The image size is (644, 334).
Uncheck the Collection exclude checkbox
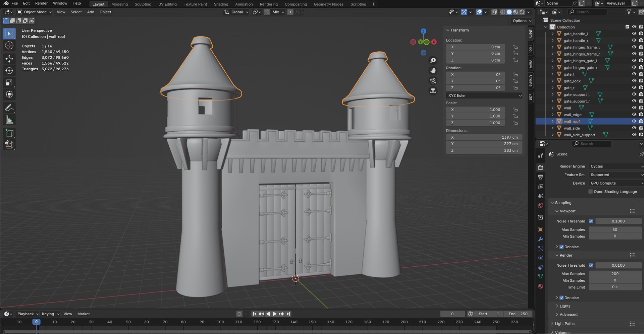[627, 27]
